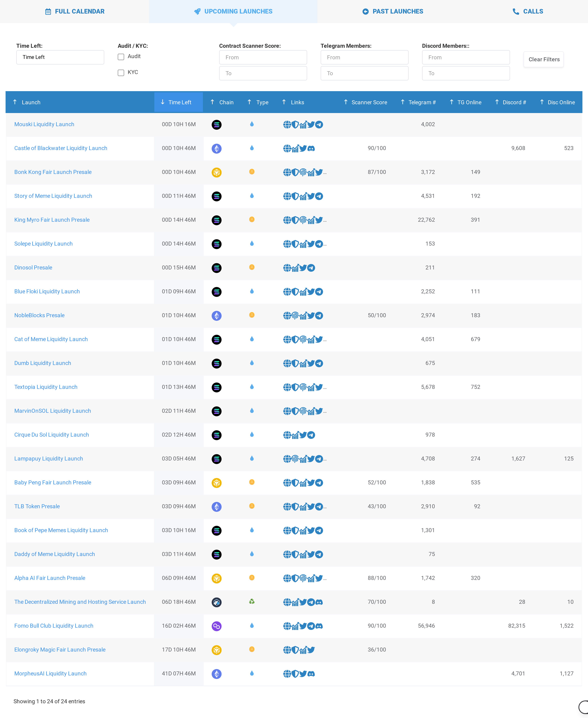Screen dimensions: 588x718
Task: Open MorpheusAI Liquidity Launch link
Action: click(51, 674)
